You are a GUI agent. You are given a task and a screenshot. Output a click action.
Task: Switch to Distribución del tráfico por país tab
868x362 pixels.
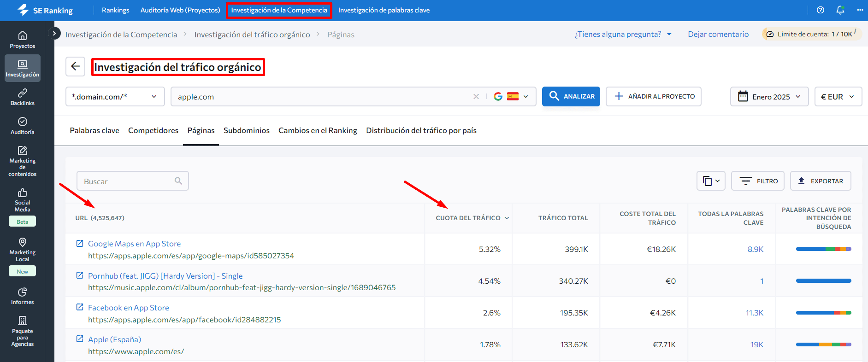pos(421,130)
